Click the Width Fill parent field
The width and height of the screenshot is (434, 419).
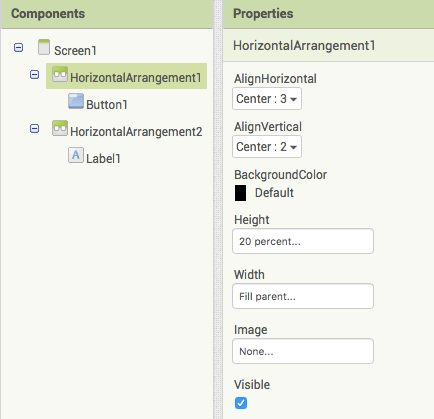(303, 296)
